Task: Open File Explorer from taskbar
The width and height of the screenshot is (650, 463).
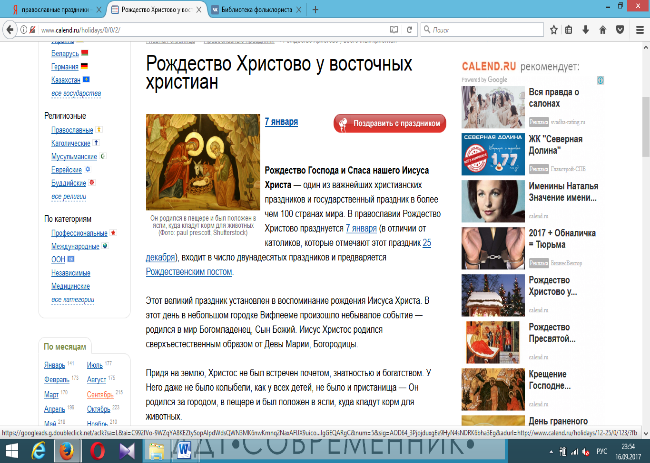Action: [157, 451]
